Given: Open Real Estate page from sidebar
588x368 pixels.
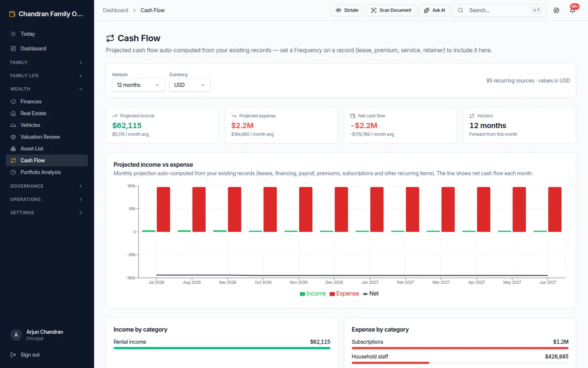Looking at the screenshot, I should 47,113.
